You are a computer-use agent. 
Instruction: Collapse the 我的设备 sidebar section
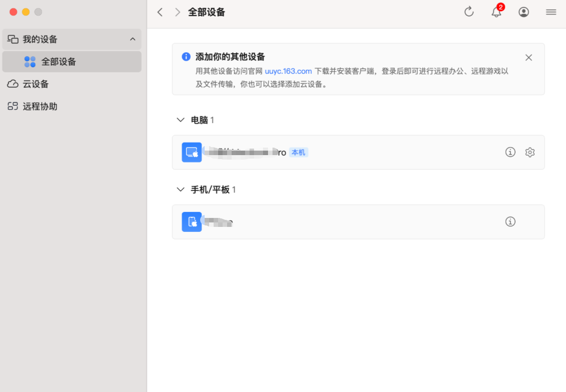point(132,39)
